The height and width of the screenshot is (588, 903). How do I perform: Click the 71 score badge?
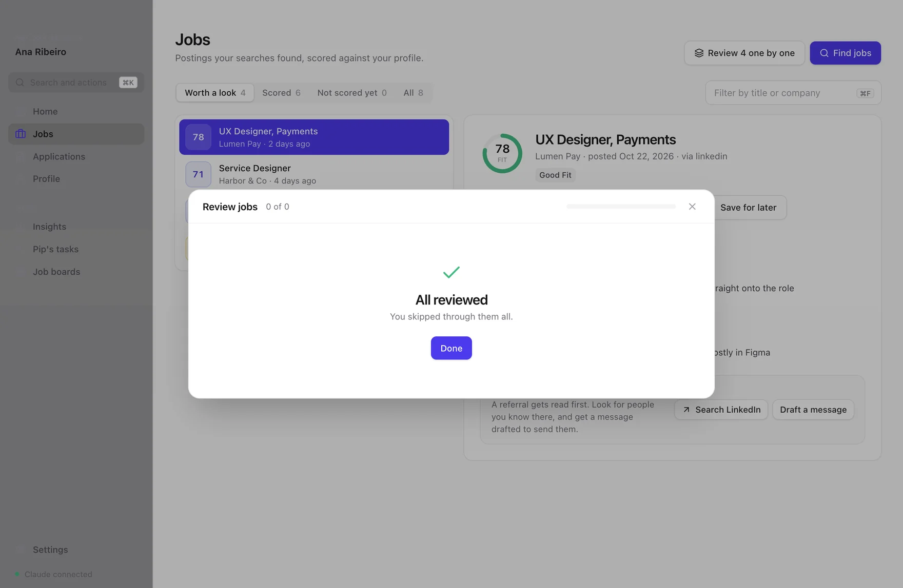pyautogui.click(x=198, y=174)
